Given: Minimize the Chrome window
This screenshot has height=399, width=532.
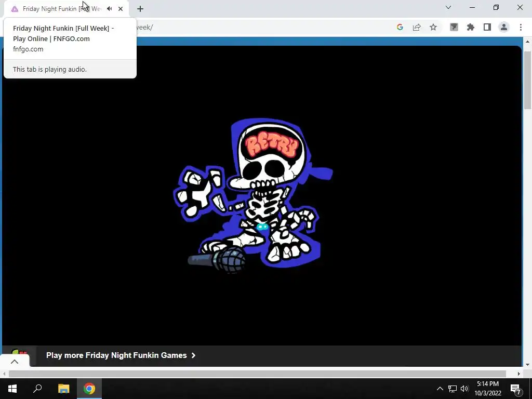Looking at the screenshot, I should tap(472, 7).
